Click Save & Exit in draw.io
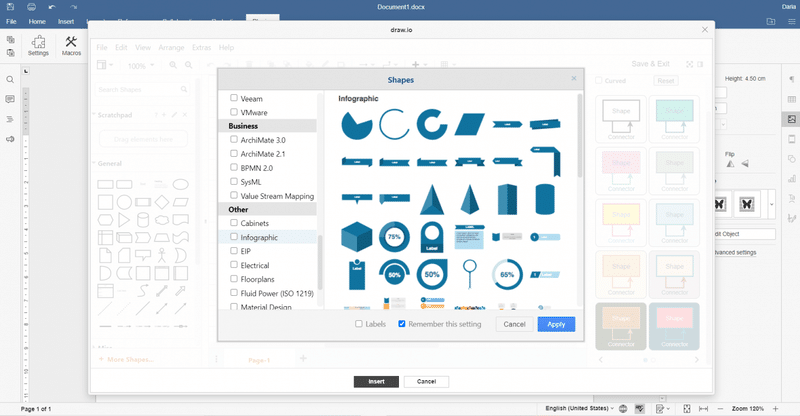The height and width of the screenshot is (416, 800). 650,64
